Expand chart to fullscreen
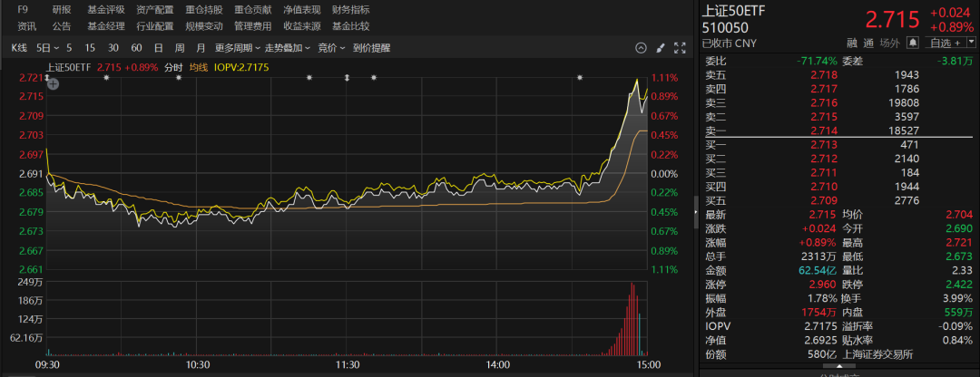 point(680,48)
